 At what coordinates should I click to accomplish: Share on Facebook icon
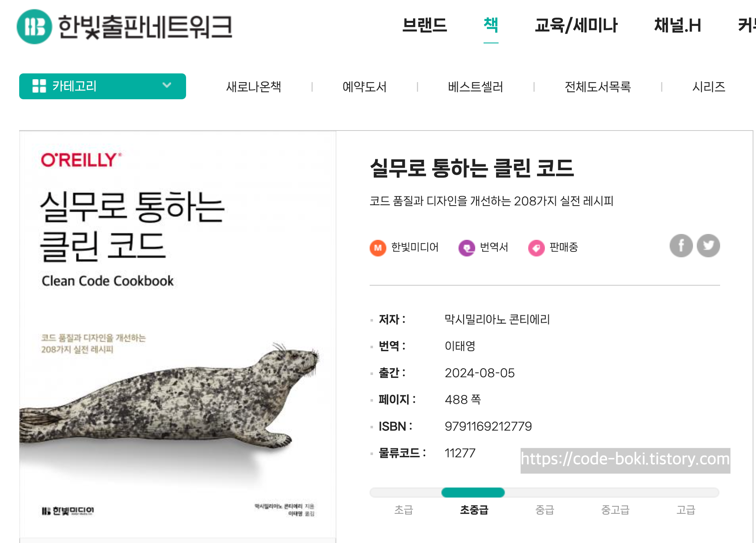[x=681, y=246]
